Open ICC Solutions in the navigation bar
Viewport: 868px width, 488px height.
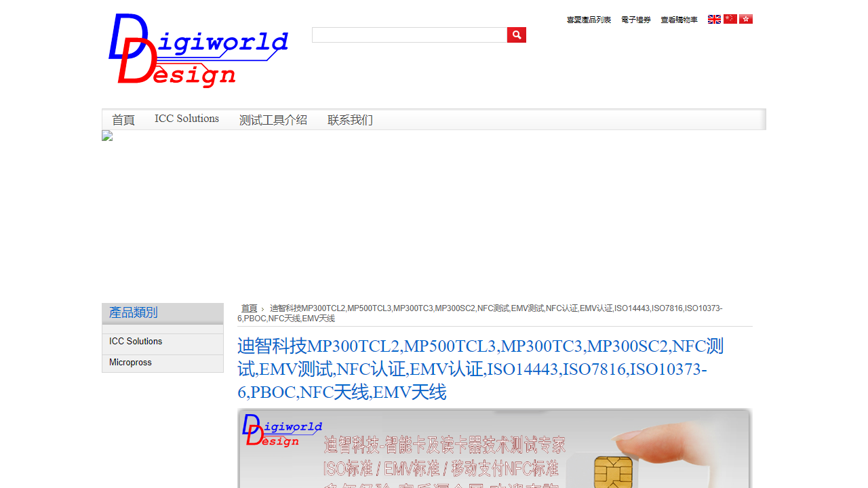point(186,119)
